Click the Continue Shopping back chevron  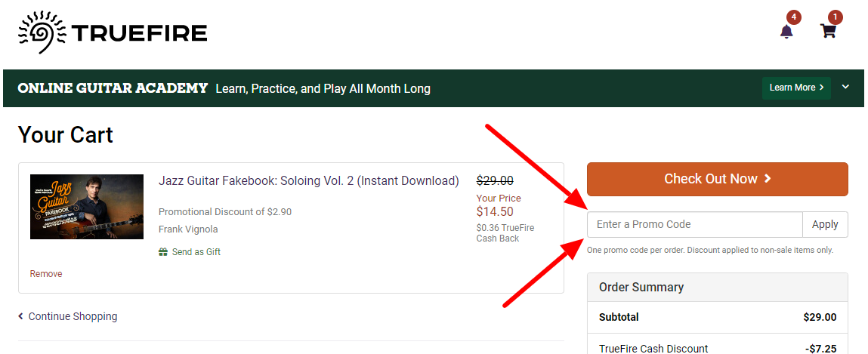[x=20, y=316]
